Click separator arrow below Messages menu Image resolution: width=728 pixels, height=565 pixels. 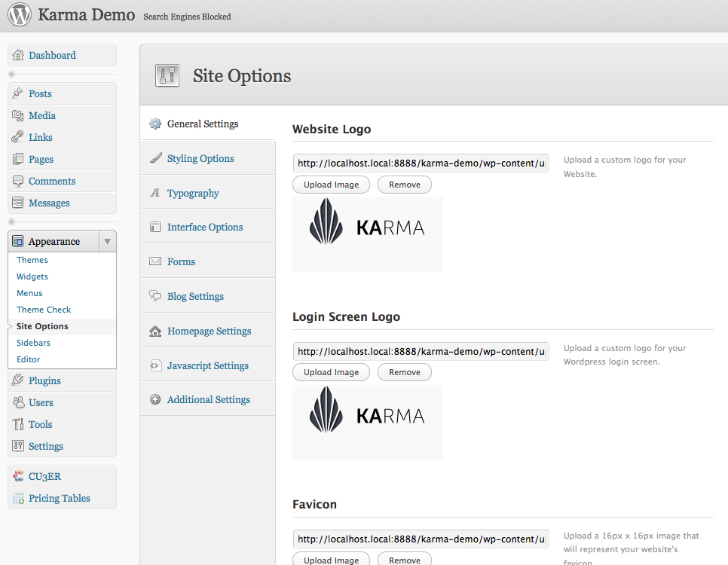11,221
